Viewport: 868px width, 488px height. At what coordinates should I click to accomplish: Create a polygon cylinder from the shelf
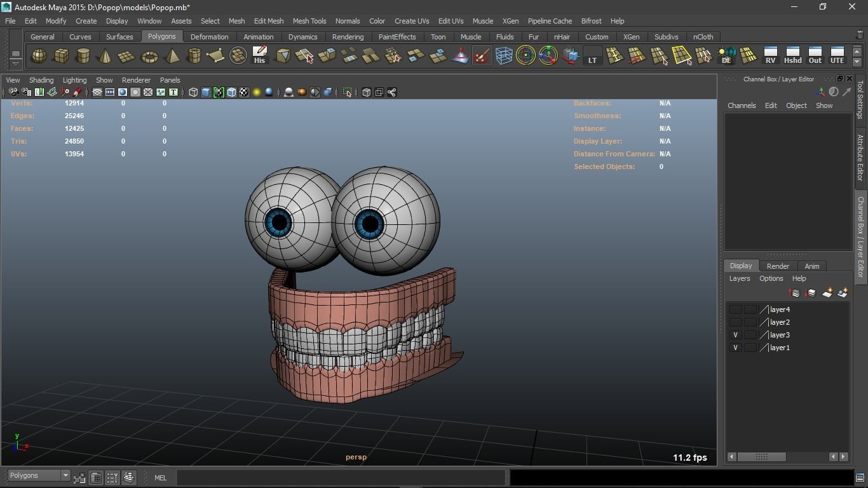(83, 56)
